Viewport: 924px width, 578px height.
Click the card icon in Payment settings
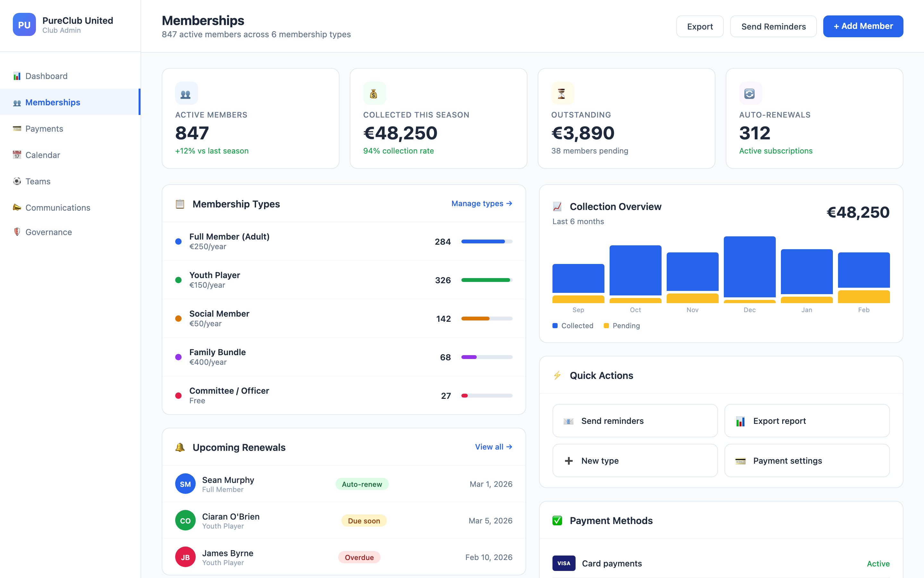click(740, 461)
